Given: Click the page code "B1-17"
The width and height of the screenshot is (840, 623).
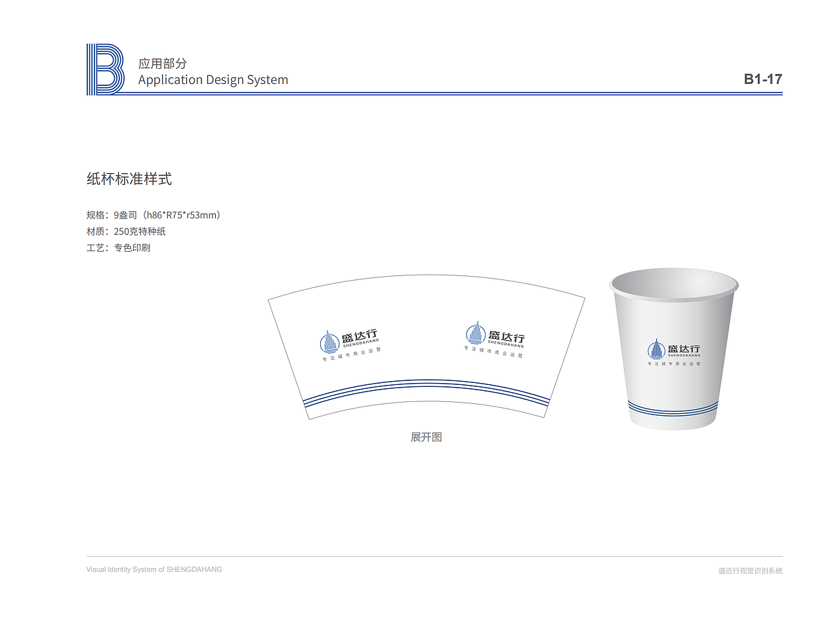Looking at the screenshot, I should (x=763, y=79).
